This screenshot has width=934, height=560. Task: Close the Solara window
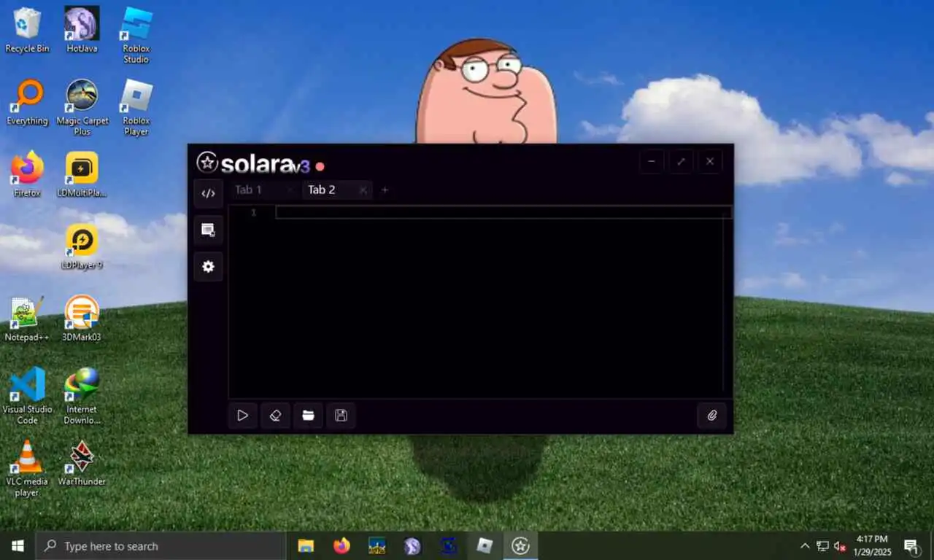click(x=710, y=161)
